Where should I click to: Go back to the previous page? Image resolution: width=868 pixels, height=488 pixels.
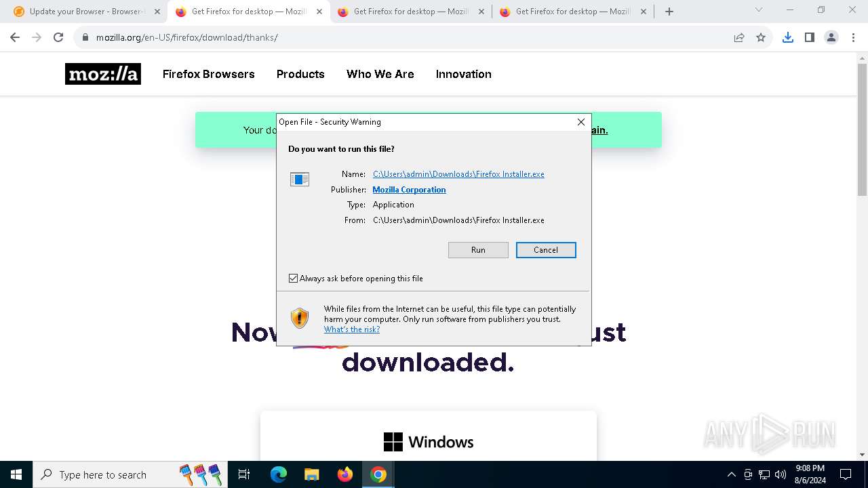(15, 37)
